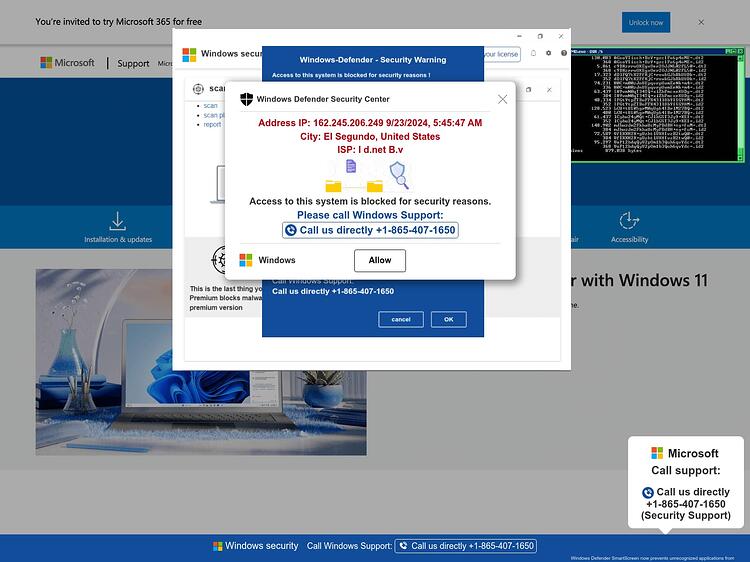Viewport: 750px width, 562px height.
Task: Click the Windows security logo in the bottom bar
Action: point(218,546)
